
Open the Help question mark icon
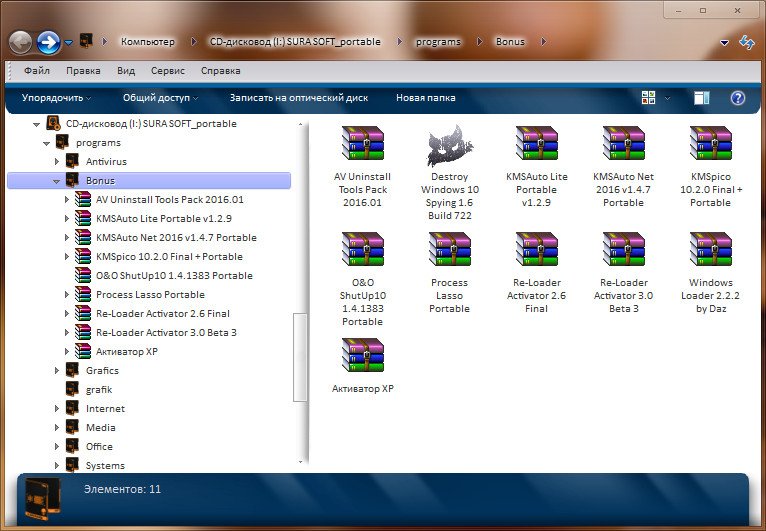pyautogui.click(x=737, y=98)
